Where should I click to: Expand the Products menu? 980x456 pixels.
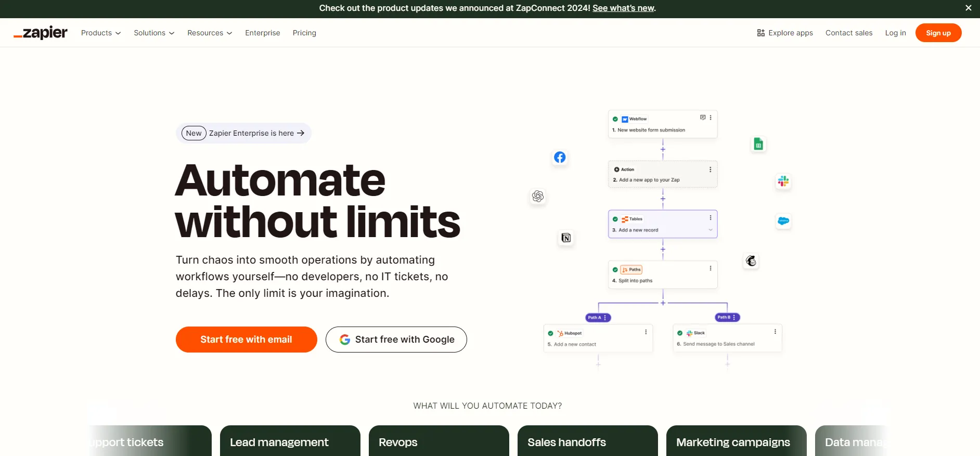tap(101, 33)
